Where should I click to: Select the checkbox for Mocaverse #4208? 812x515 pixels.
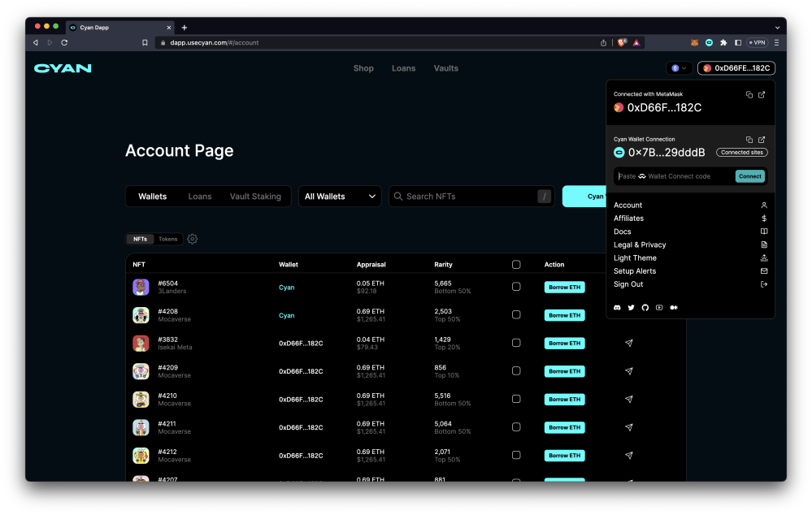pyautogui.click(x=516, y=315)
